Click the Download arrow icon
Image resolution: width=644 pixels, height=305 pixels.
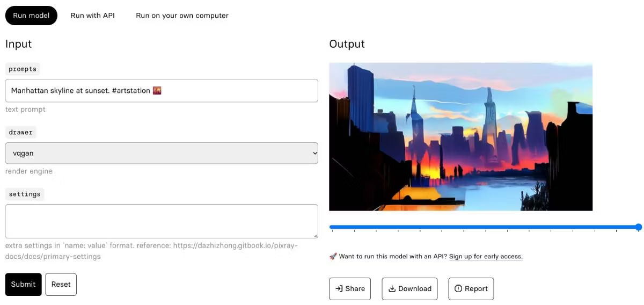(x=393, y=289)
